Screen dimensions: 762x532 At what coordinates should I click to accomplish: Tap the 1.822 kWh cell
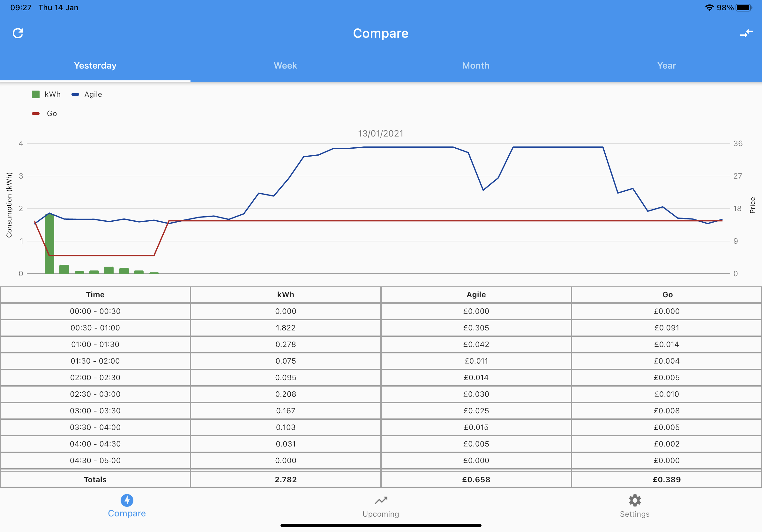[286, 328]
